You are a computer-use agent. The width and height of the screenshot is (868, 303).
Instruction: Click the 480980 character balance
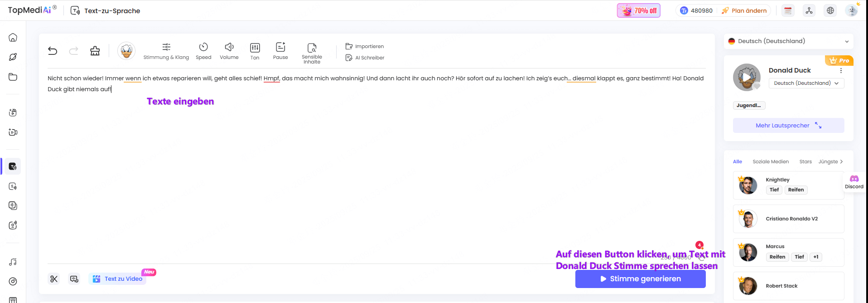pyautogui.click(x=697, y=10)
